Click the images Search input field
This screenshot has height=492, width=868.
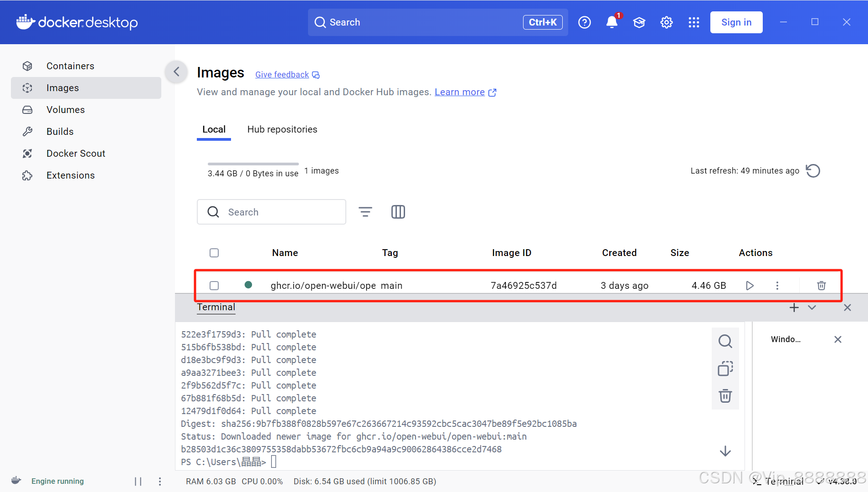point(272,212)
